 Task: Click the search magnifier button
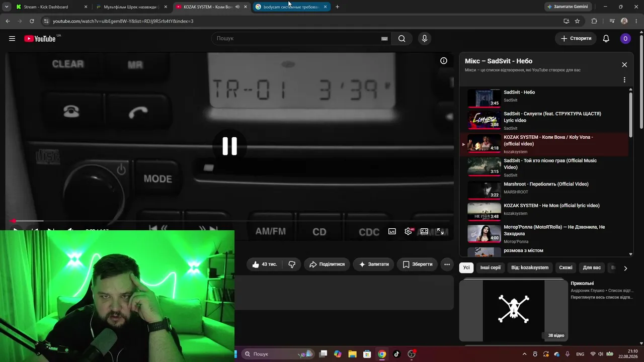tap(401, 39)
